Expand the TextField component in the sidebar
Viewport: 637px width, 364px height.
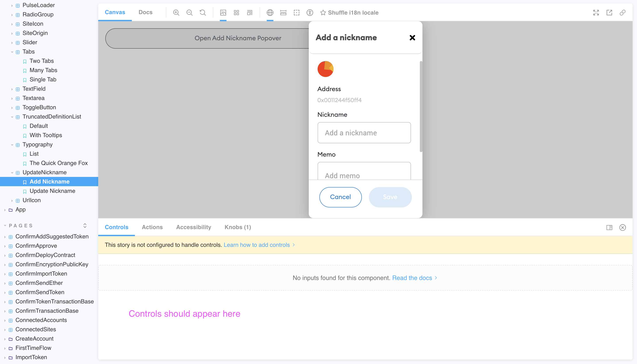[12, 89]
